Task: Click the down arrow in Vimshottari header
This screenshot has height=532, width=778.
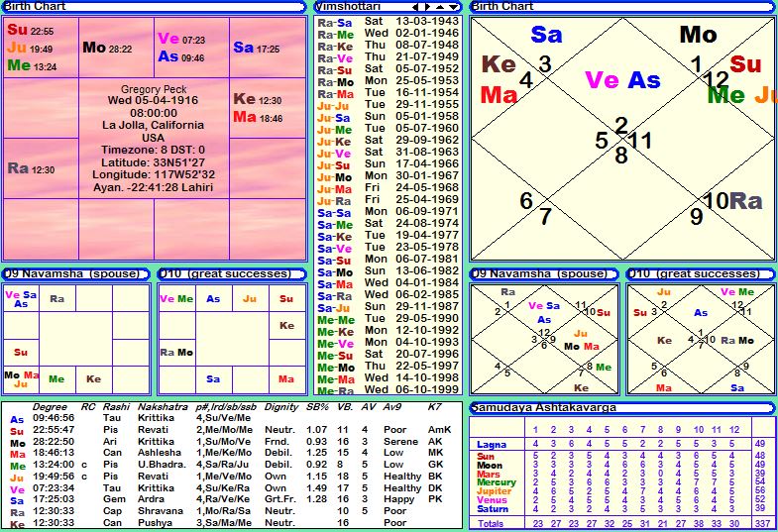Action: (453, 7)
